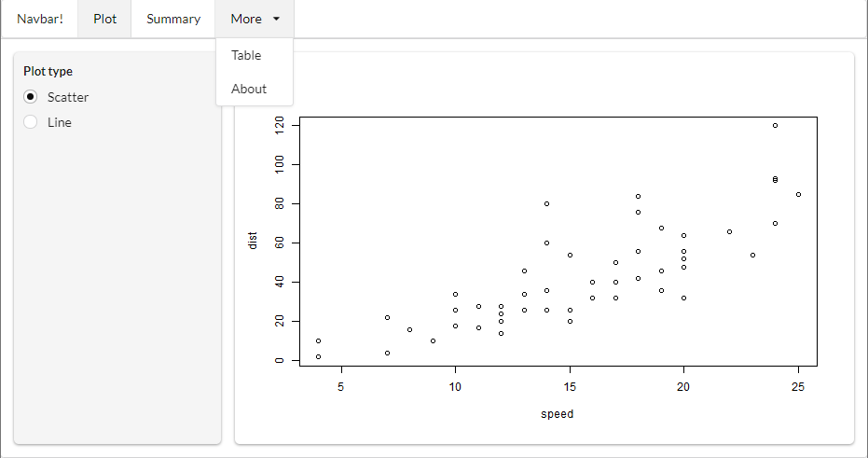Viewport: 868px width, 458px height.
Task: Enable the Line plot type option
Action: [31, 122]
